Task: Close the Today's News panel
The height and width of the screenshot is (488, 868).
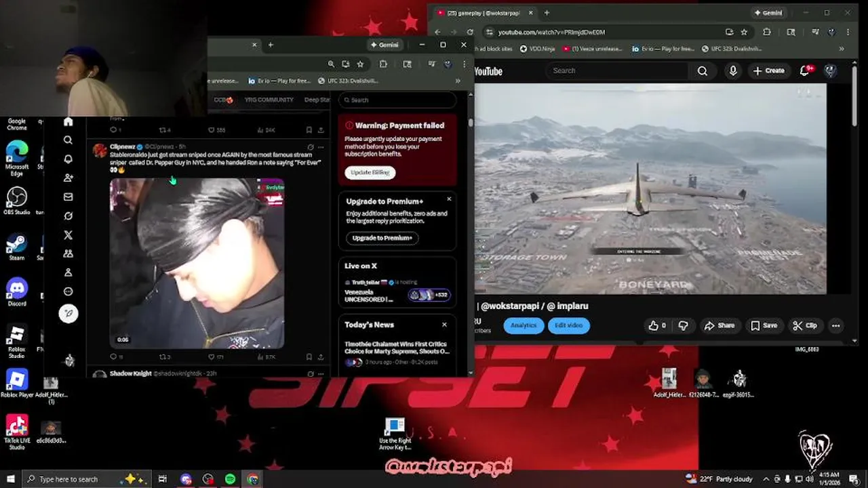Action: [x=444, y=325]
